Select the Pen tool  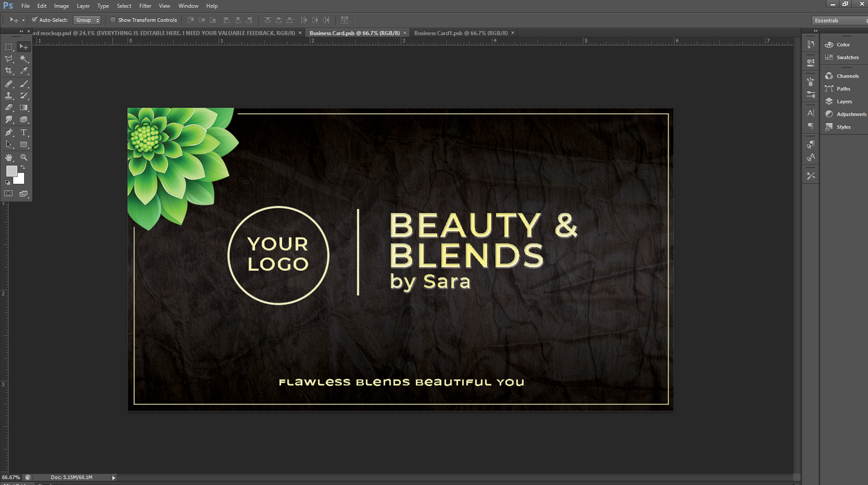pyautogui.click(x=9, y=132)
